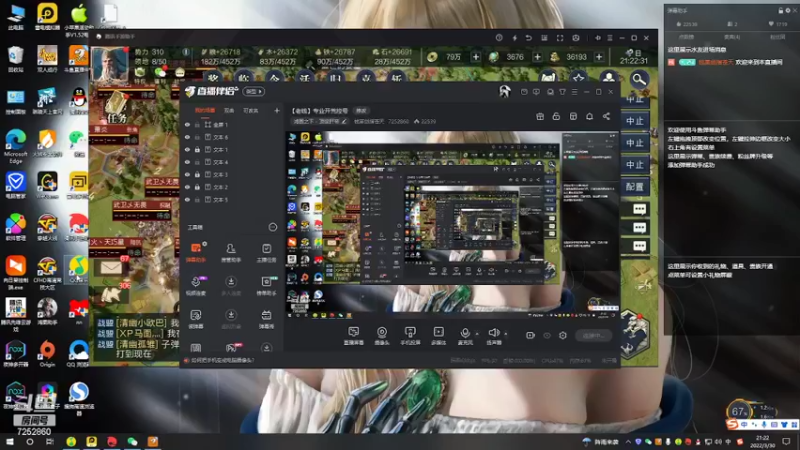Toggle visibility of layer 文本 5

(187, 199)
